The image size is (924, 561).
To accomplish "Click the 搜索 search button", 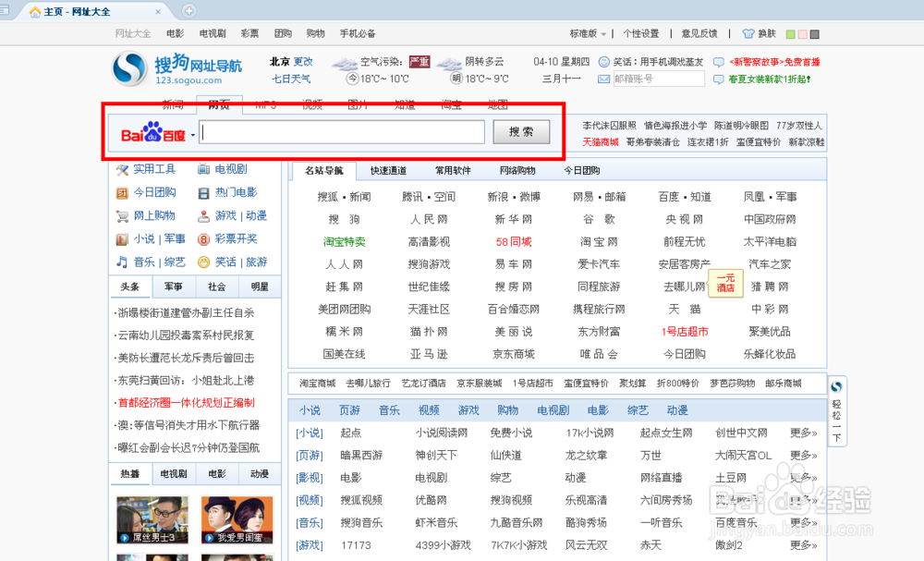I will click(521, 132).
